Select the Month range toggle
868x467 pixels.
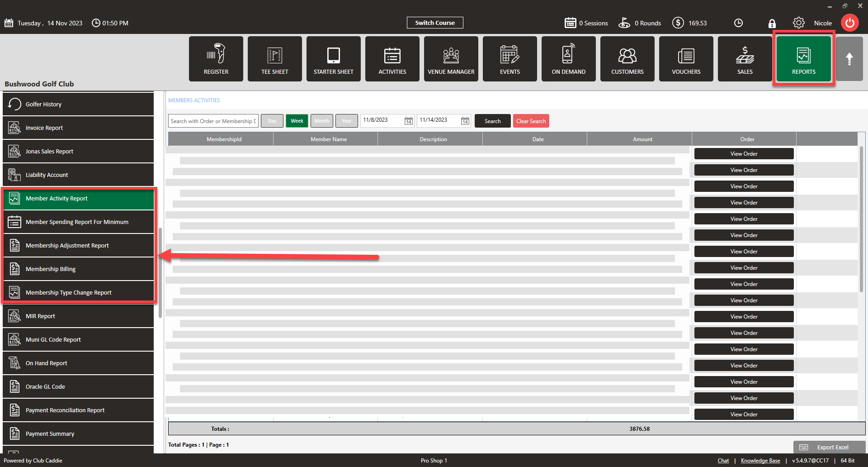point(322,121)
